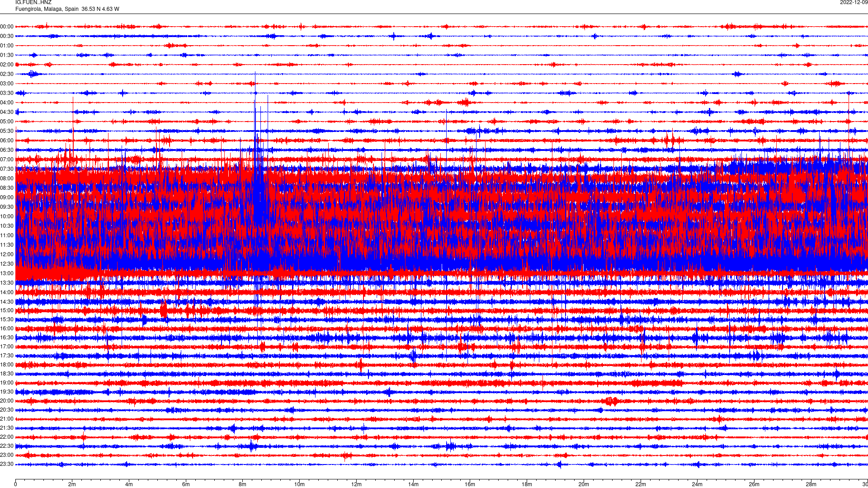The image size is (868, 488).
Task: Select the 2m mark on the time axis
Action: coord(72,484)
